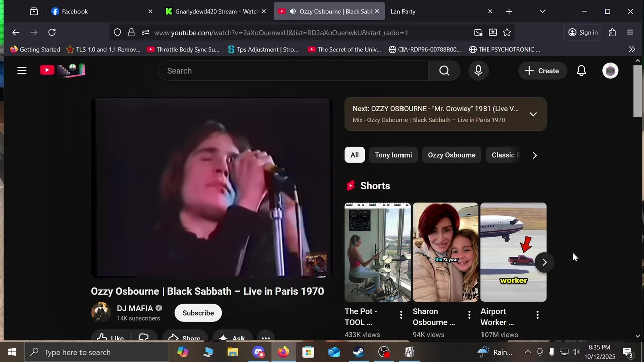The image size is (644, 362).
Task: Share the video
Action: coord(184,338)
